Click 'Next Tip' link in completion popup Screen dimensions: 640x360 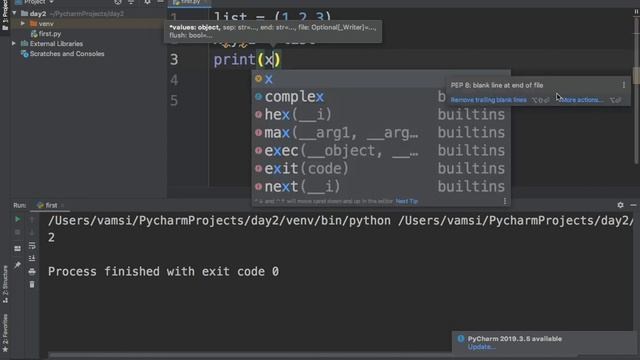[x=407, y=201]
